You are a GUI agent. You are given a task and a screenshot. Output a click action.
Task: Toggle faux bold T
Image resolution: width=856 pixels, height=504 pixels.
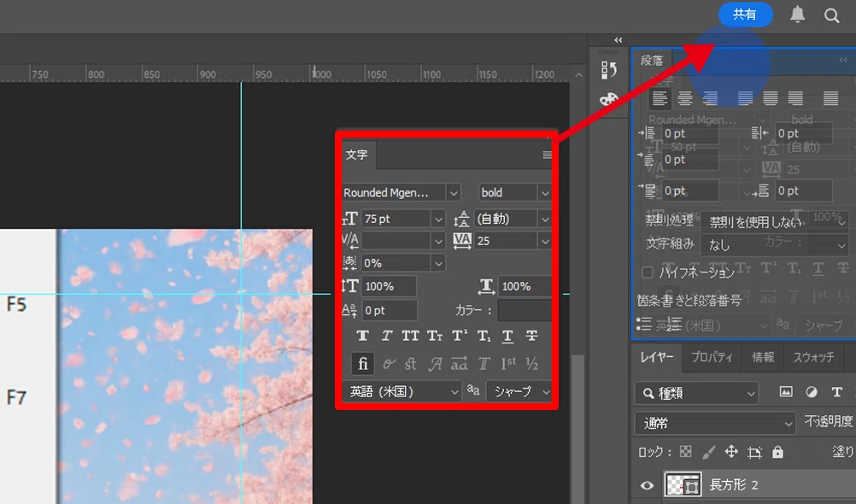tap(362, 336)
